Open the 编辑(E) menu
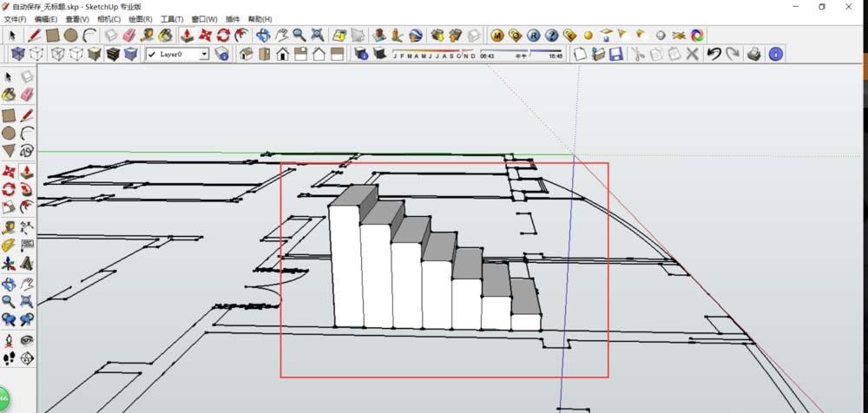Screen dimensions: 868x413 pyautogui.click(x=46, y=19)
